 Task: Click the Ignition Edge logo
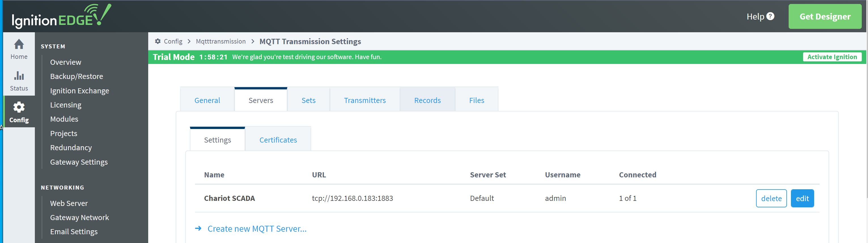pos(61,16)
